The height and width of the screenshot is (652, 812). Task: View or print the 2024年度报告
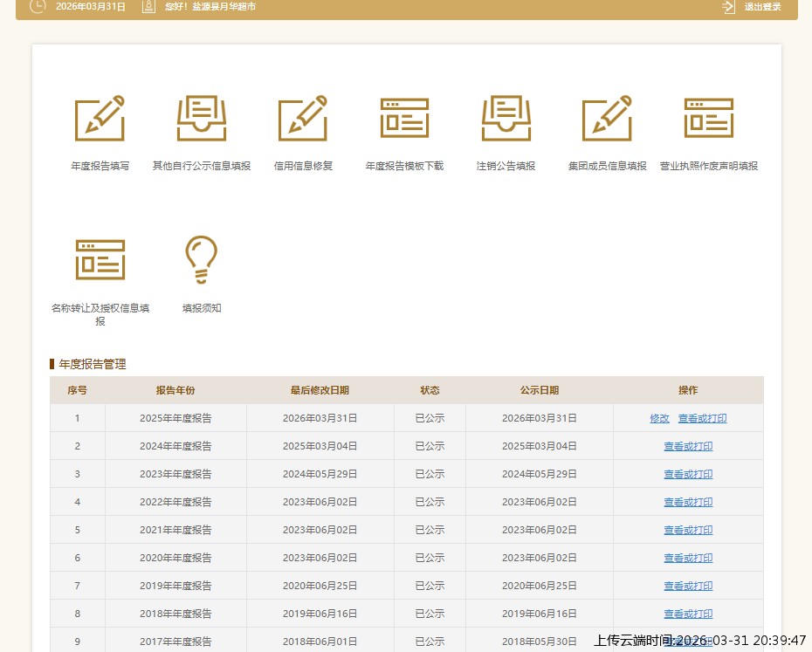click(x=688, y=446)
